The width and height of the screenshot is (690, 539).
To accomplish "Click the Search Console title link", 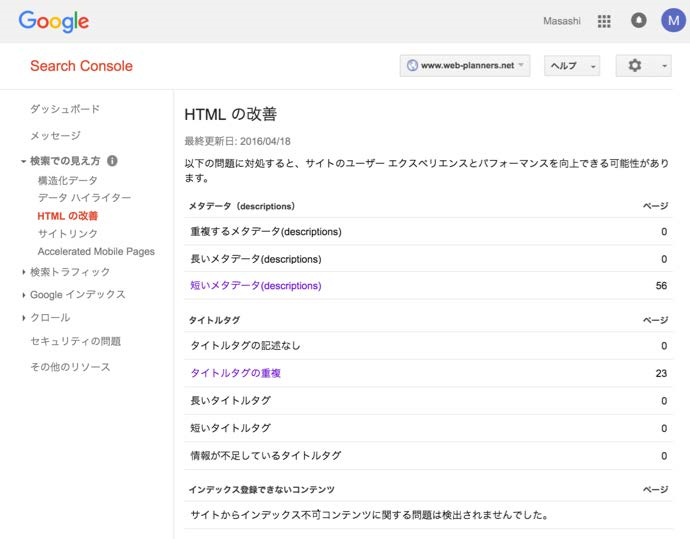I will (81, 66).
